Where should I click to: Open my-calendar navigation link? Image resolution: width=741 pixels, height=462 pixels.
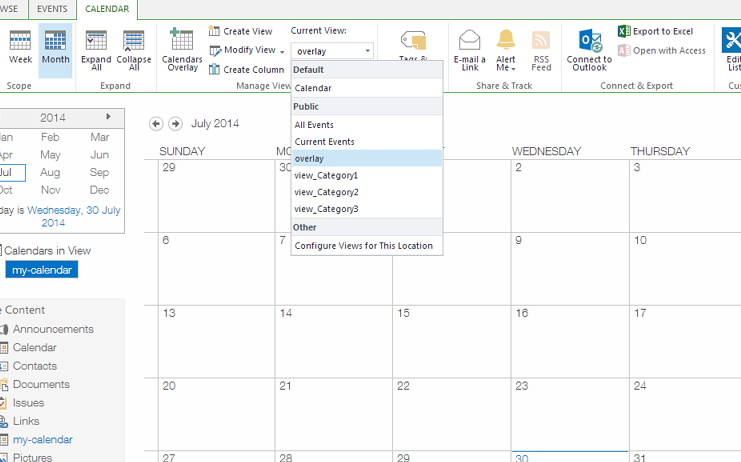(43, 440)
